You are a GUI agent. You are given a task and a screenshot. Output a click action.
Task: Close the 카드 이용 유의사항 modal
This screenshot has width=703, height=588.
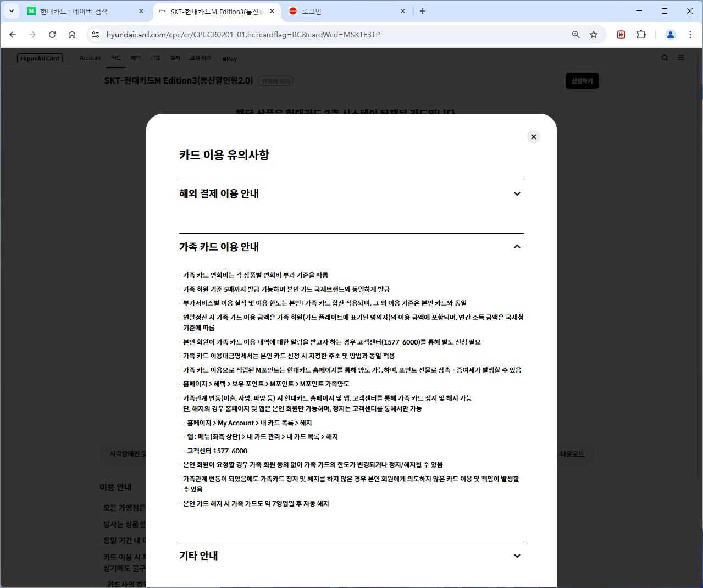click(533, 137)
